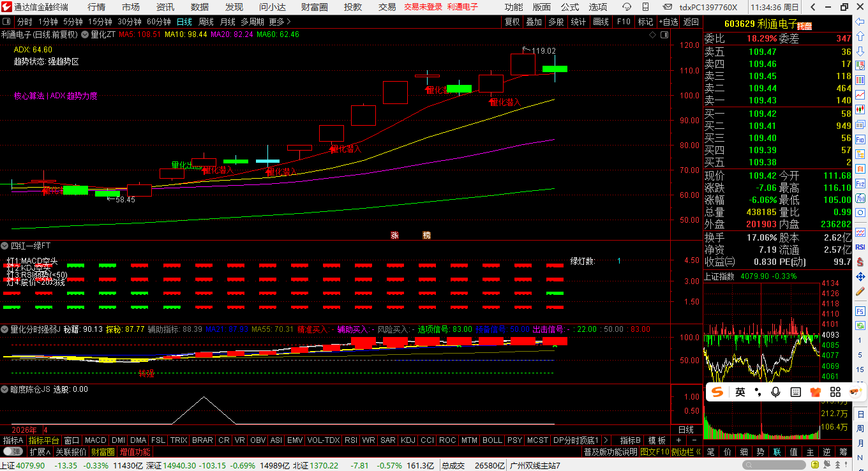Click the +自选 button
The width and height of the screenshot is (868, 471).
point(668,22)
